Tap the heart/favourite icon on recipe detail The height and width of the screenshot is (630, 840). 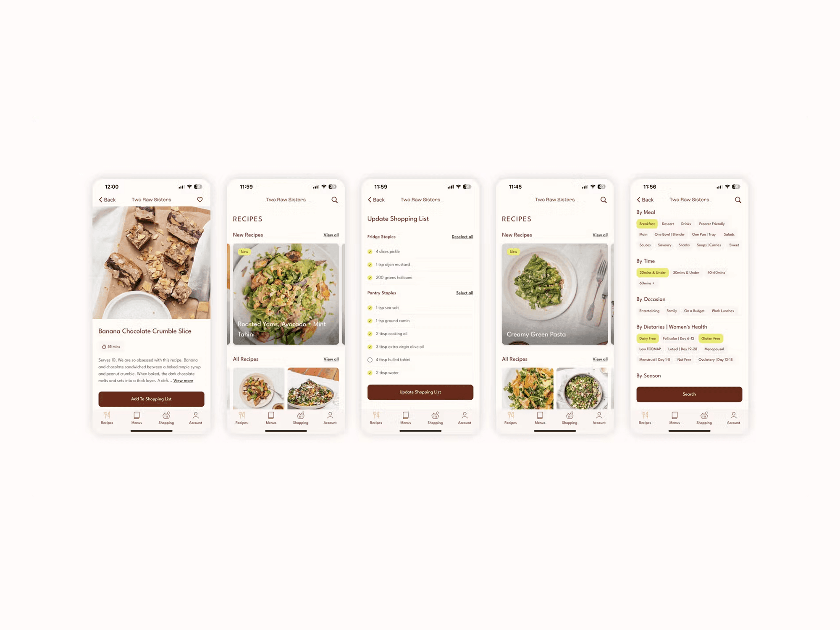point(200,200)
